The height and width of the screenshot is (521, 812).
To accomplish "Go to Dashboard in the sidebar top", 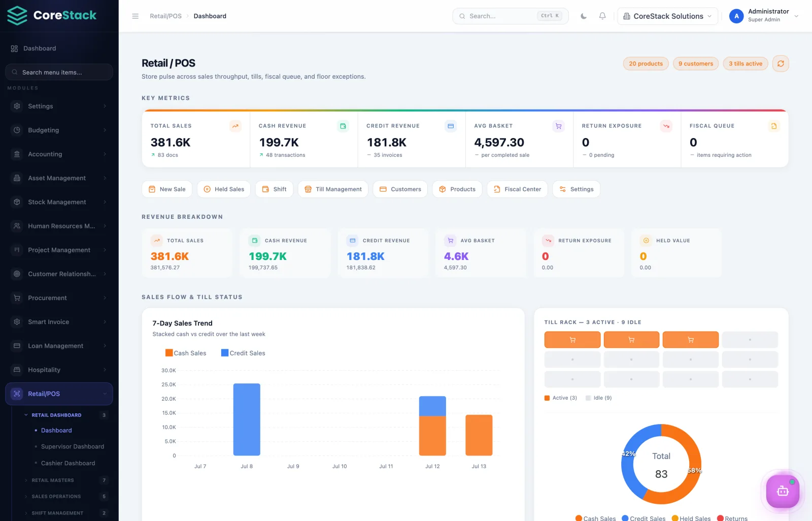I will [59, 48].
